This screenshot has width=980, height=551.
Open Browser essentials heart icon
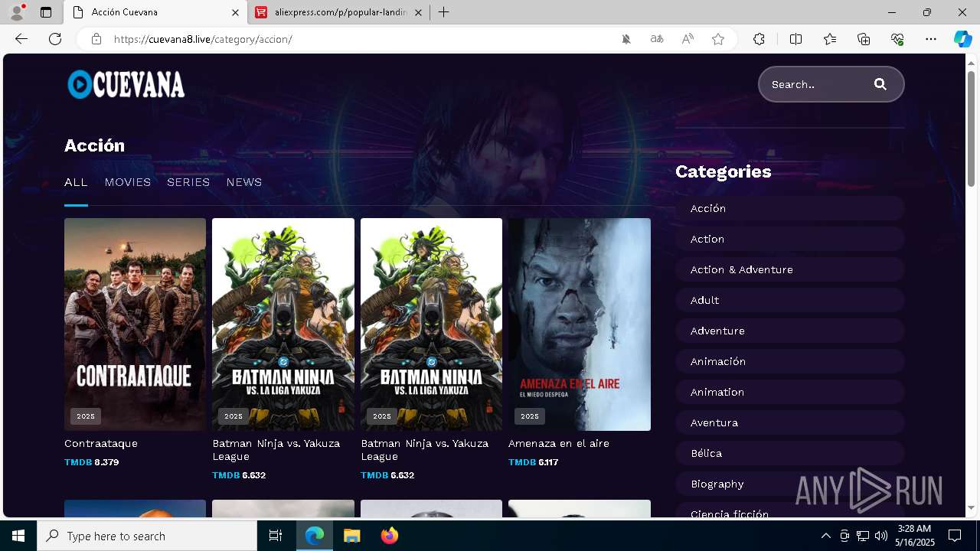(x=897, y=39)
